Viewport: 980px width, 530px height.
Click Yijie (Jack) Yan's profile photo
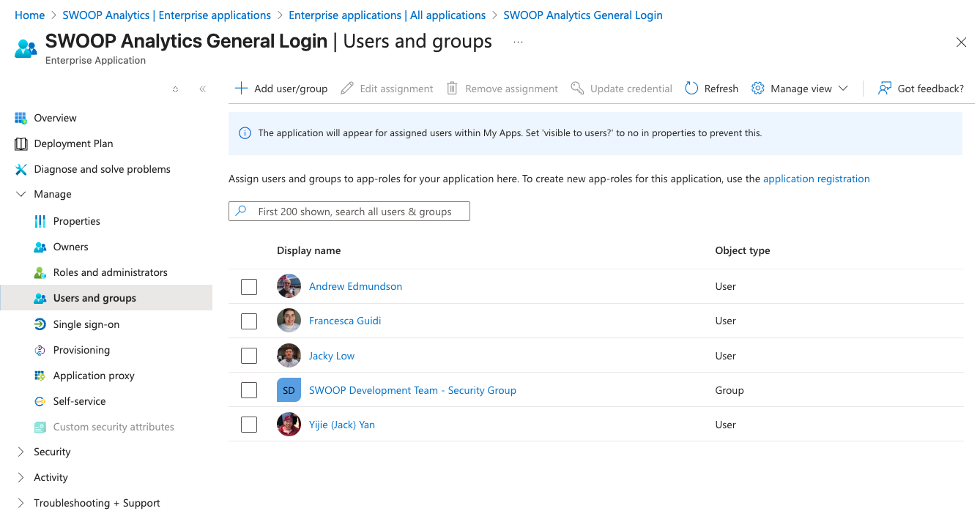289,425
